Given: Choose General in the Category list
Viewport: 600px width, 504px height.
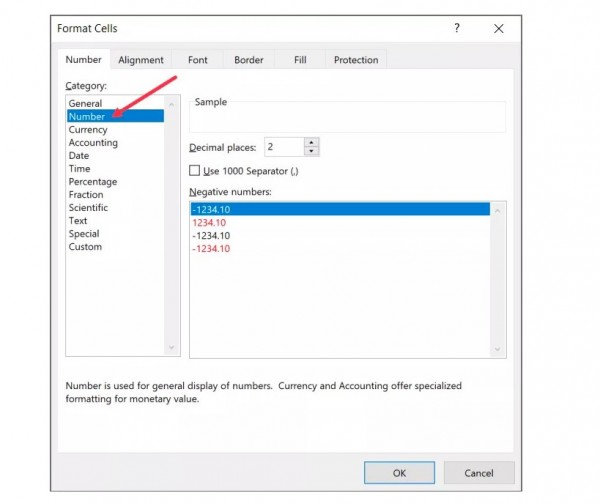Looking at the screenshot, I should click(x=116, y=103).
